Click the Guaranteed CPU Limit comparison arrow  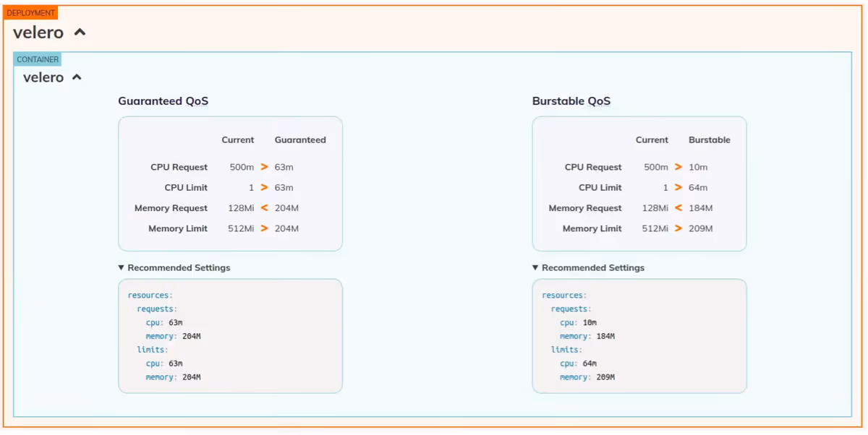tap(265, 187)
